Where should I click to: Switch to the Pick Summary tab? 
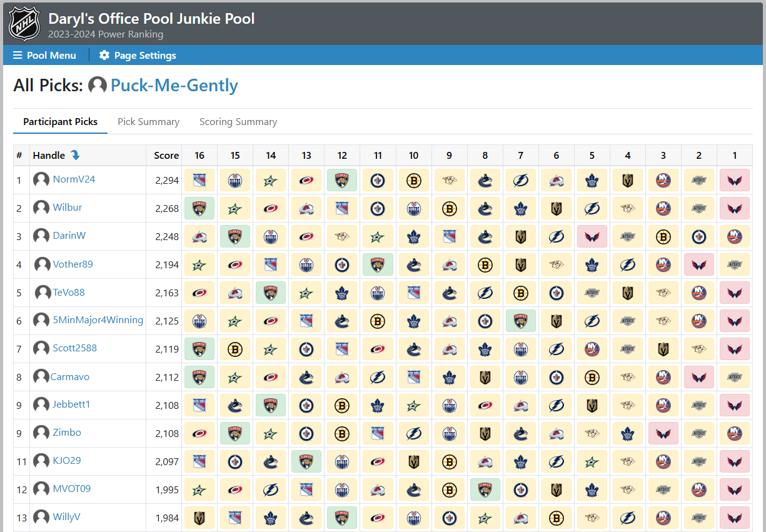coord(149,122)
